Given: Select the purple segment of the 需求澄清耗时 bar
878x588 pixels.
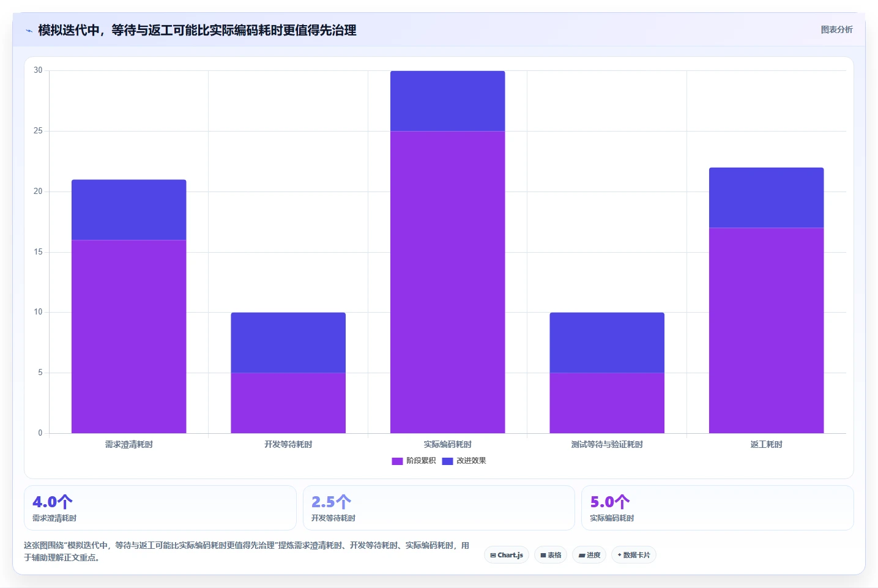Looking at the screenshot, I should pos(129,337).
